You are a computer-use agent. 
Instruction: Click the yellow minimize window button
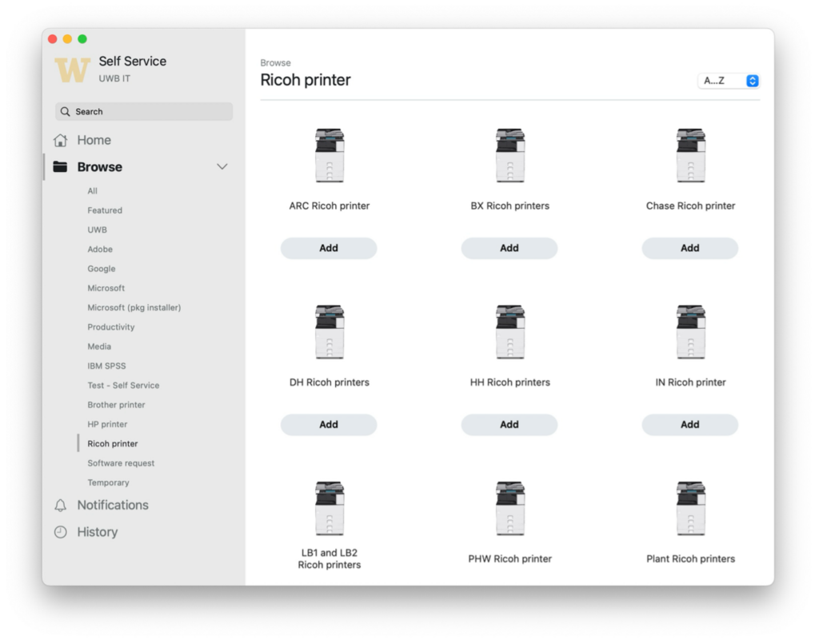(x=67, y=38)
